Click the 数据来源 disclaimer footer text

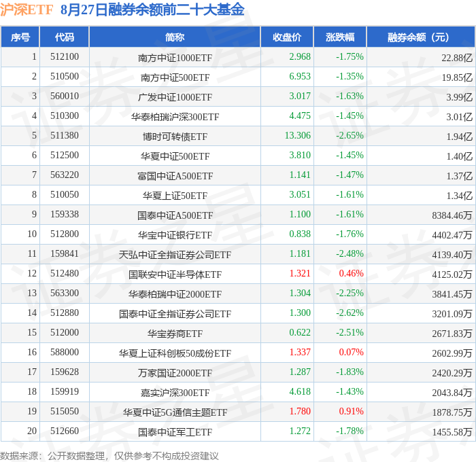click(109, 456)
